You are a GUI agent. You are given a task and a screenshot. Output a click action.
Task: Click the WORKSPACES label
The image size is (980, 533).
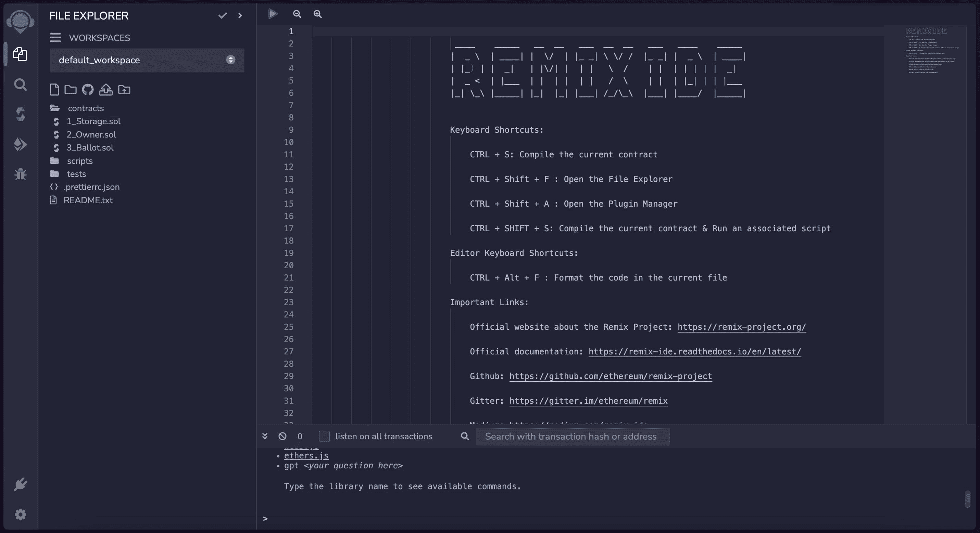pyautogui.click(x=100, y=38)
